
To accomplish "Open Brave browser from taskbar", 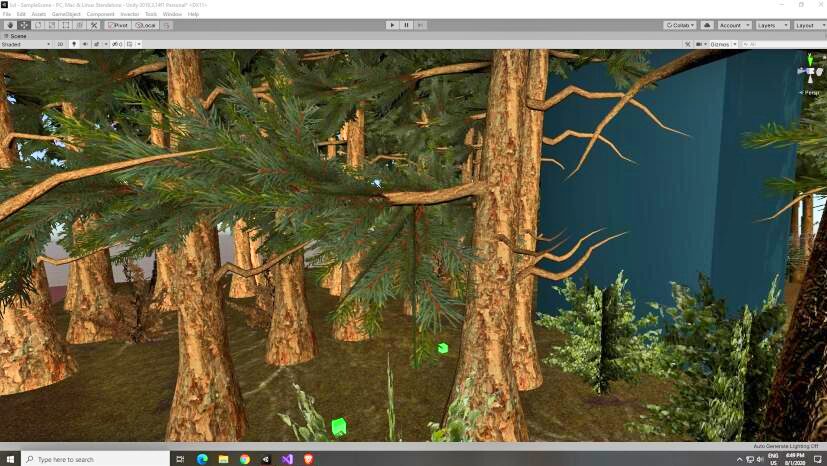I will point(309,459).
